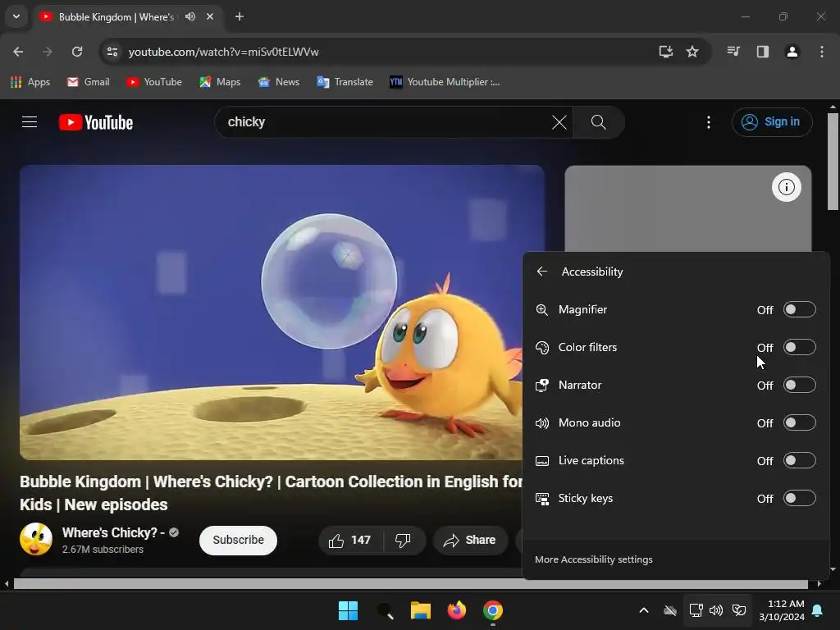Open Where's Chicky channel name link
Screen dimensions: 840x630
point(113,532)
